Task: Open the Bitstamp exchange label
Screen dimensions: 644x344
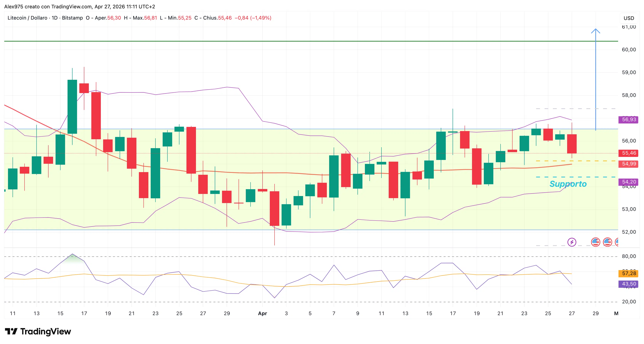Action: [72, 18]
